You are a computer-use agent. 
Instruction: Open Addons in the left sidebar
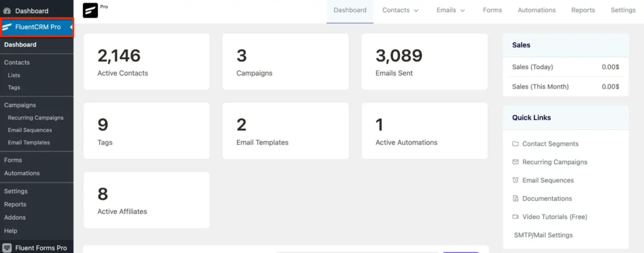pos(15,217)
